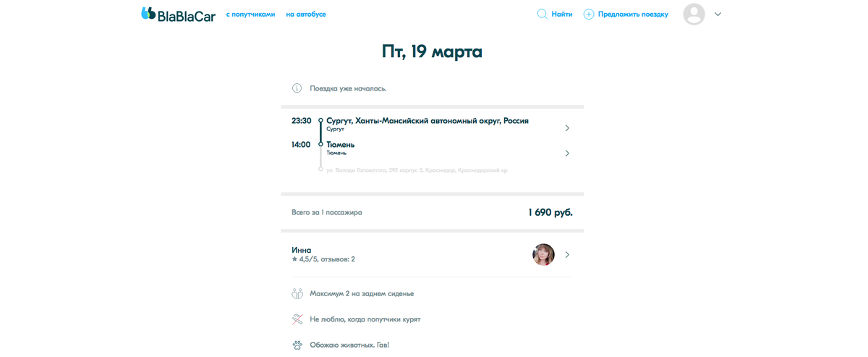Select the 14:00 arrival time
The width and height of the screenshot is (868, 357).
click(x=301, y=145)
